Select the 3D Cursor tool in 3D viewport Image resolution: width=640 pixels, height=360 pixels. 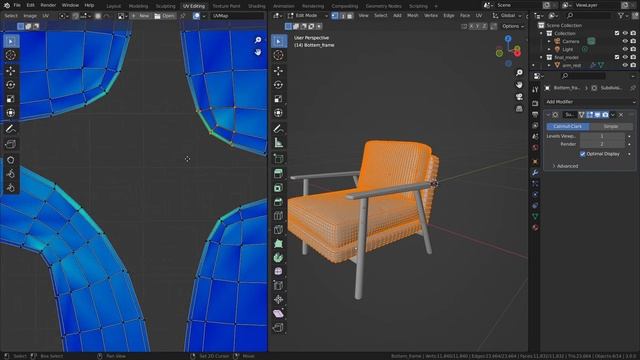(x=278, y=55)
